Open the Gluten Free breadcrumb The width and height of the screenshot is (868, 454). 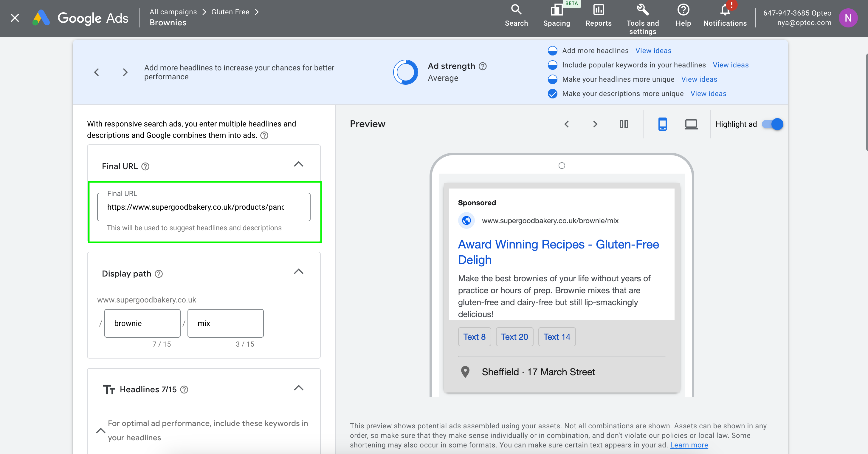pyautogui.click(x=230, y=12)
